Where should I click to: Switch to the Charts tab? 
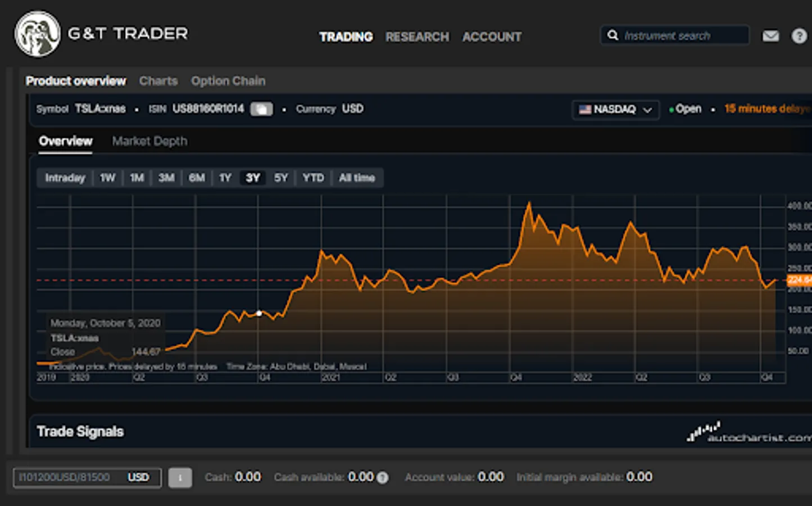(158, 81)
